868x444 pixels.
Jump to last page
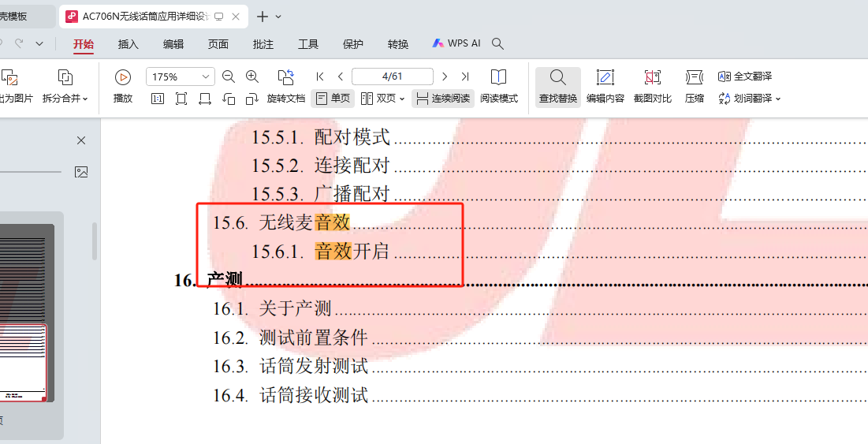coord(465,76)
